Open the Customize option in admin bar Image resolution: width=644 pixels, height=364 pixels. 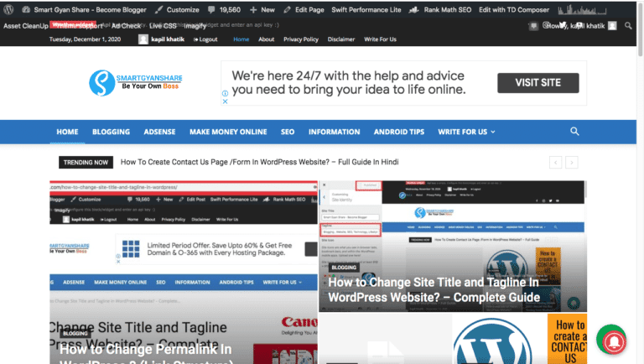(x=177, y=9)
